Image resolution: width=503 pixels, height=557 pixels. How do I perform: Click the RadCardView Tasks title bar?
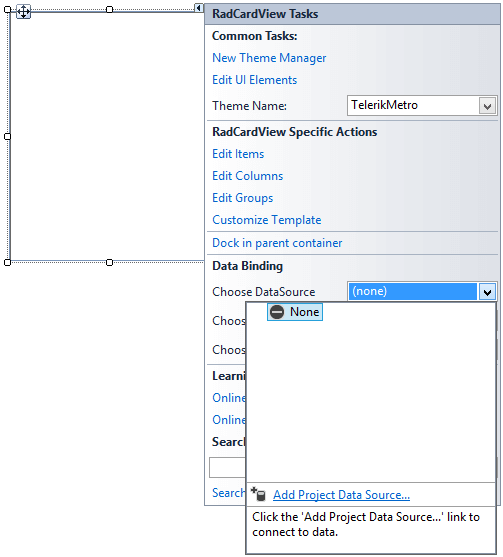pos(352,14)
